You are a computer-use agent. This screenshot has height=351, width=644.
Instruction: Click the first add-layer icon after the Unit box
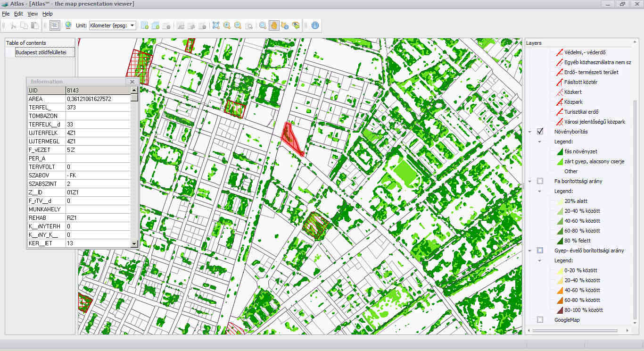pos(145,25)
